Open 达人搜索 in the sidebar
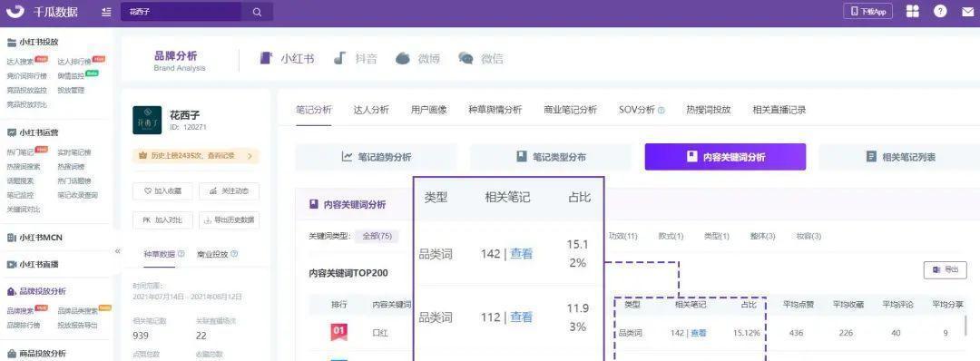 (21, 62)
